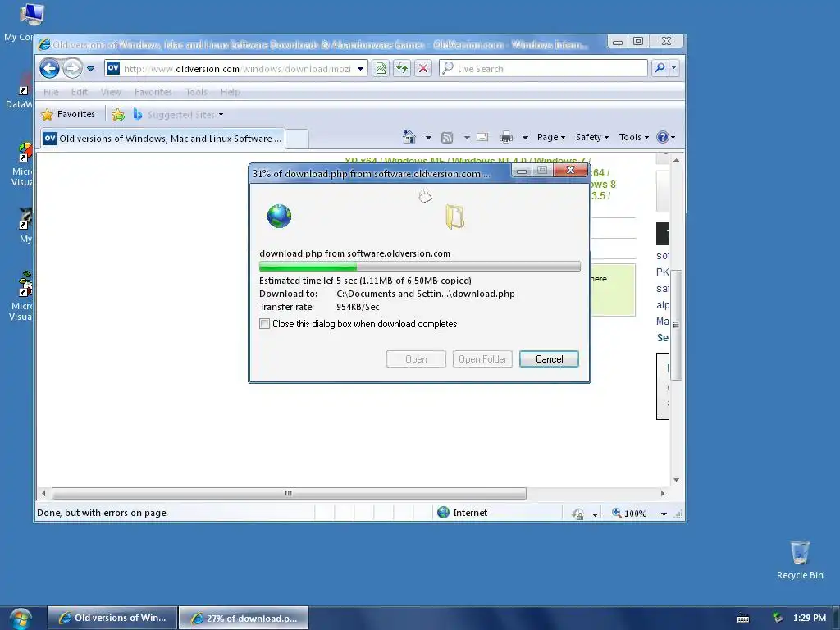Cancel the download
Viewport: 840px width, 630px height.
[x=549, y=359]
